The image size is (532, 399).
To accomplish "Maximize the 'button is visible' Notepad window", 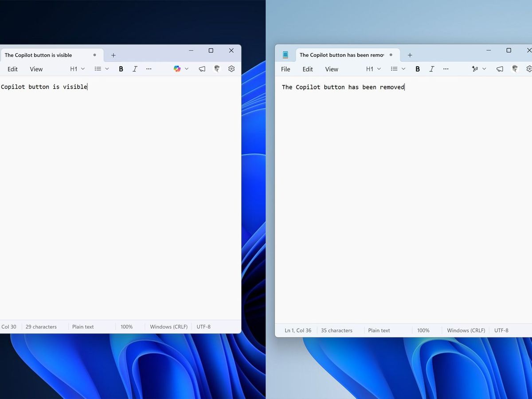I will click(211, 51).
